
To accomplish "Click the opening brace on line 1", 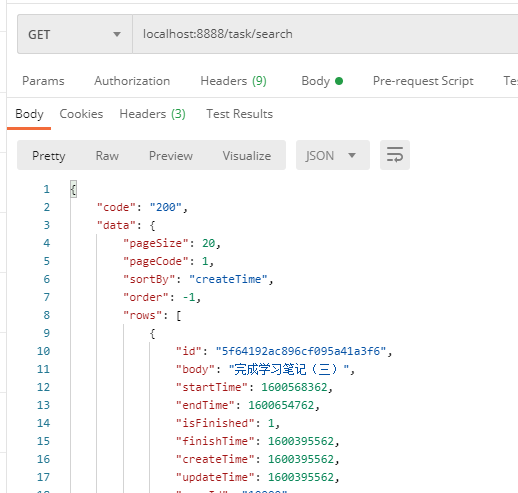I will [x=74, y=189].
